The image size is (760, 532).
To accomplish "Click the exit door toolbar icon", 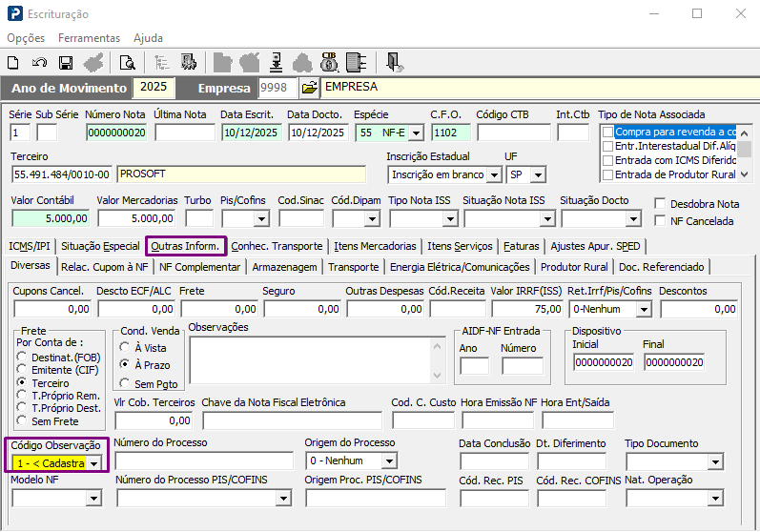I will pos(394,63).
